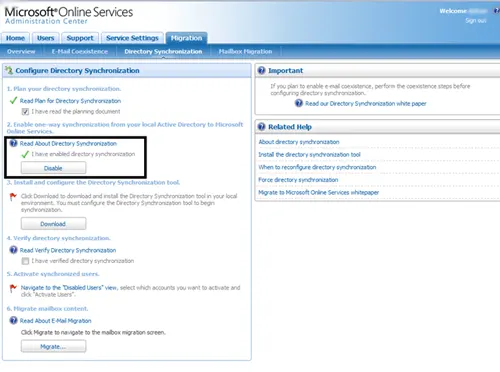Click green checkmark next to enabled directory synchronization

pos(25,154)
